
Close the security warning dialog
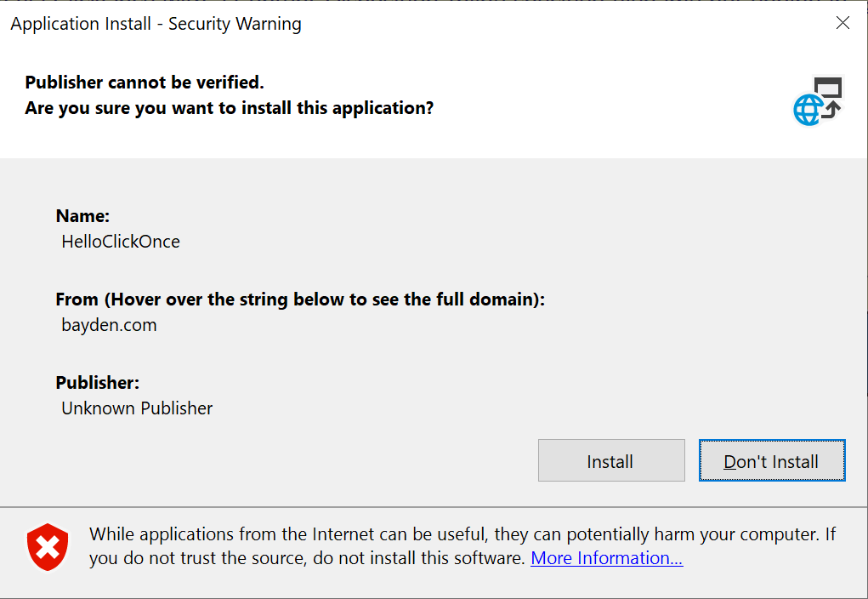(x=842, y=23)
